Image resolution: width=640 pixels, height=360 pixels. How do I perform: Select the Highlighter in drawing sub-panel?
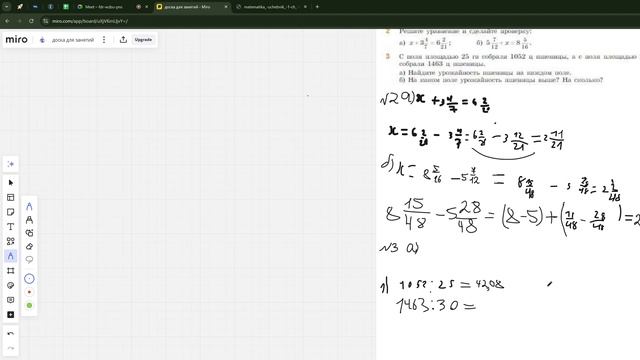pyautogui.click(x=29, y=220)
